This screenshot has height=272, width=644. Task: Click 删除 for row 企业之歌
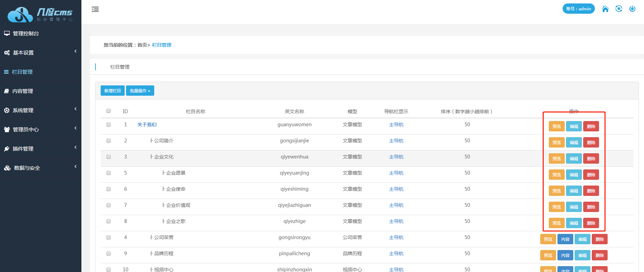(x=591, y=223)
